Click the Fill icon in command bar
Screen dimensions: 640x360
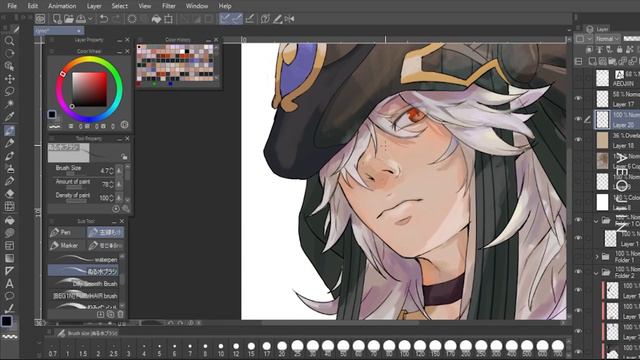156,19
